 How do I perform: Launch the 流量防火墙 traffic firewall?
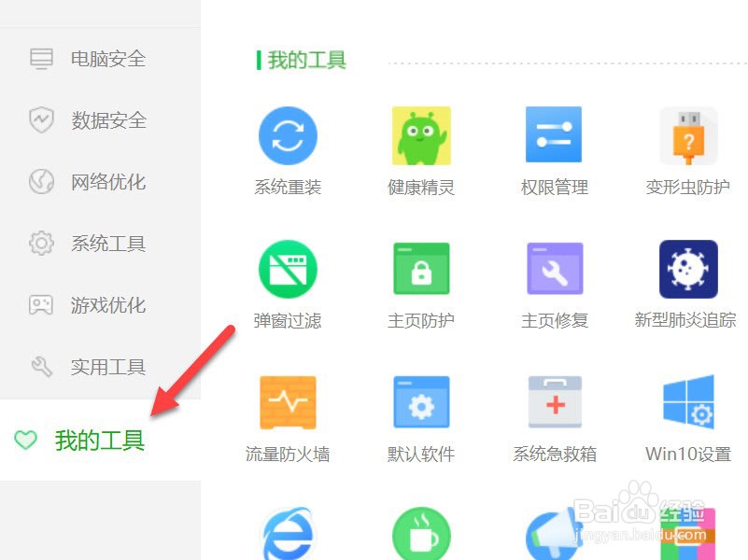(x=288, y=403)
